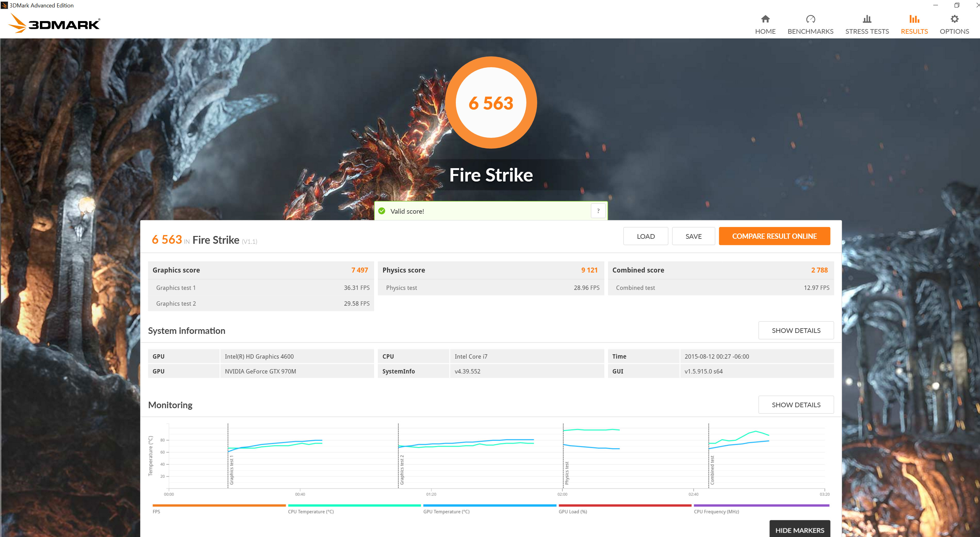Click the purple CPU Frequency color bar

(761, 505)
